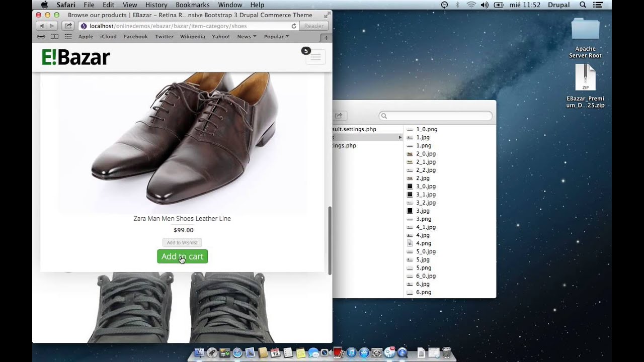Open the Drupal user menu in the menu bar
The height and width of the screenshot is (362, 644).
click(x=558, y=5)
